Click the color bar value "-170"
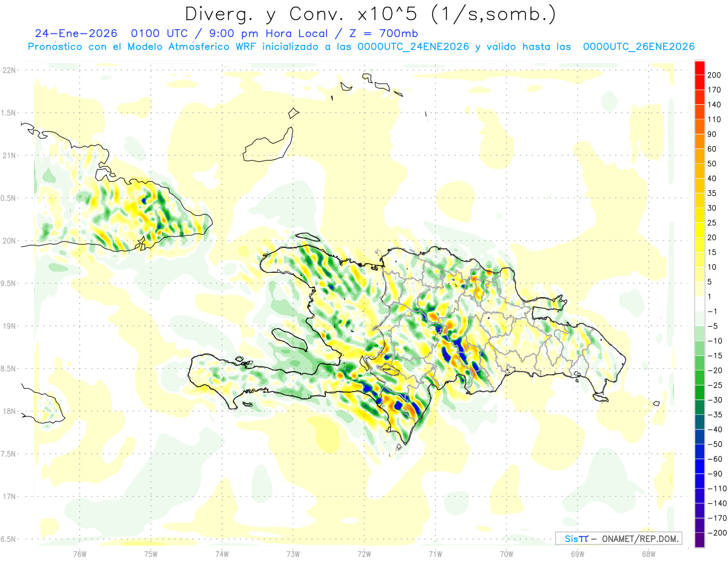Screen dimensions: 728x562 (x=717, y=518)
